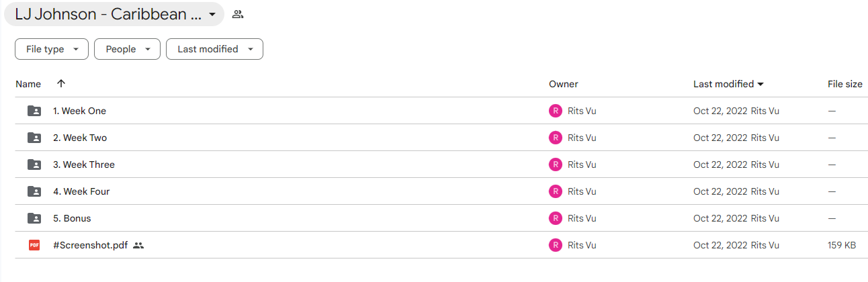Click the Name column header

tap(28, 84)
